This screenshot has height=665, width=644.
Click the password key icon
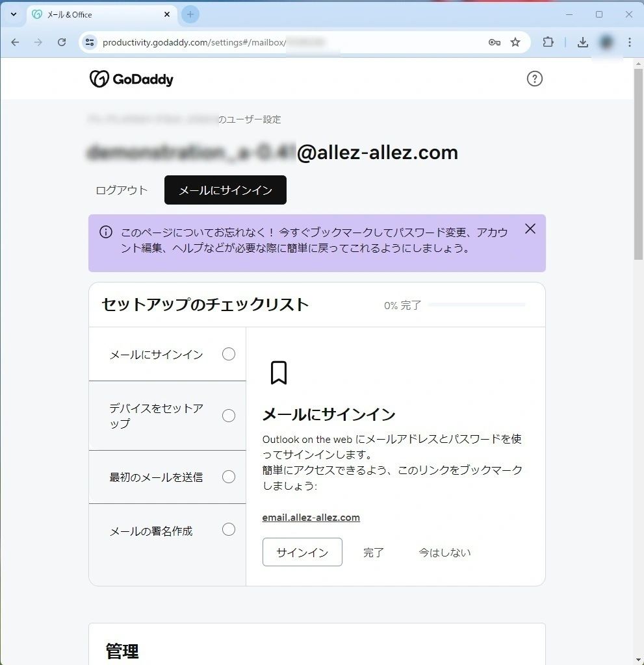coord(495,42)
